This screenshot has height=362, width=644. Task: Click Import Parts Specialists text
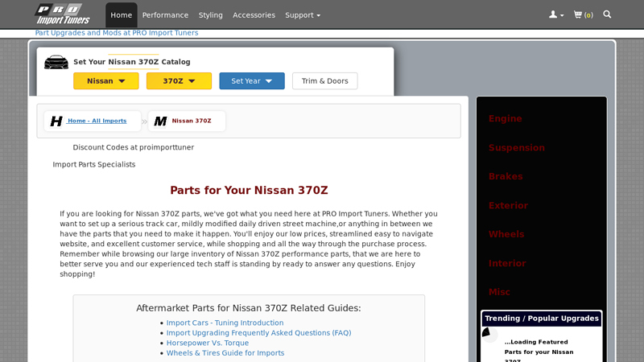(x=93, y=165)
